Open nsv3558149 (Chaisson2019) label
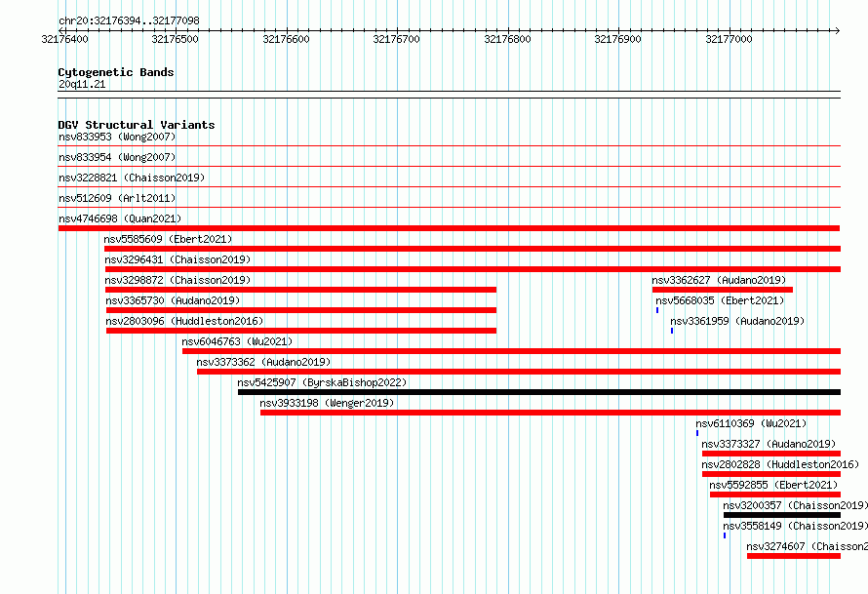 (x=795, y=526)
